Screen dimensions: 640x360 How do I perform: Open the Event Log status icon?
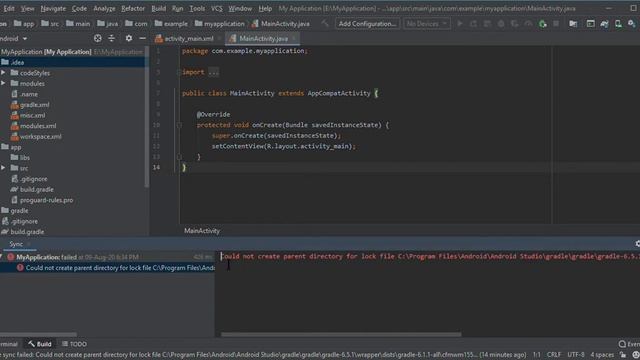pyautogui.click(x=629, y=344)
